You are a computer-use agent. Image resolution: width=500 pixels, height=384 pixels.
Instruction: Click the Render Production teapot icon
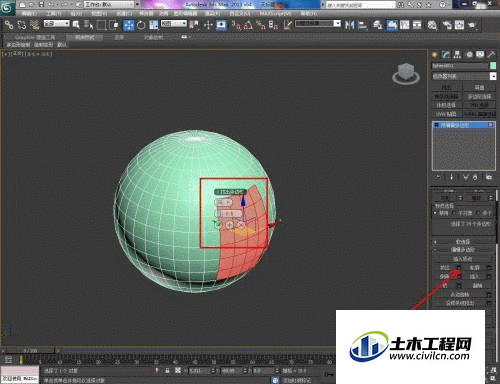pos(472,25)
